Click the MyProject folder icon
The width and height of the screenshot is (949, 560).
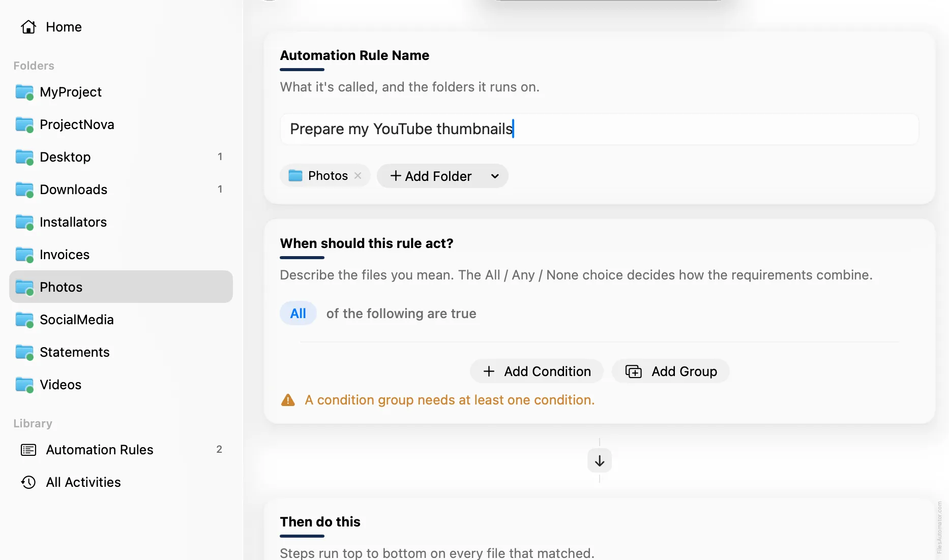24,92
